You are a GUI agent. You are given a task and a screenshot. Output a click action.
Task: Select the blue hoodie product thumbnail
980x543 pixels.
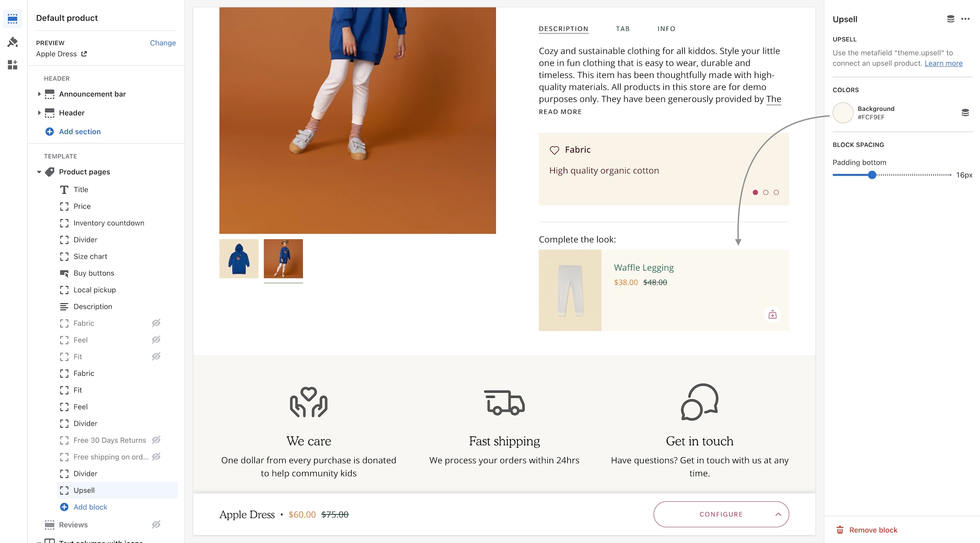pos(239,258)
